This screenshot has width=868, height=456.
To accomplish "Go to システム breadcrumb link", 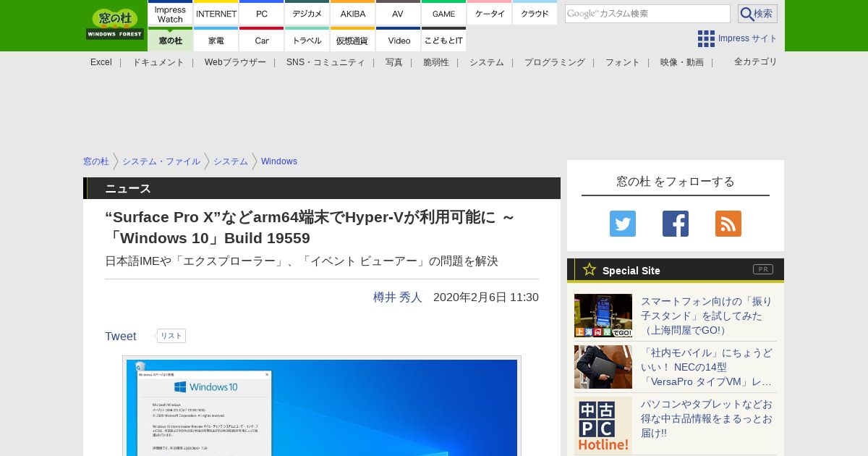I will (x=231, y=161).
